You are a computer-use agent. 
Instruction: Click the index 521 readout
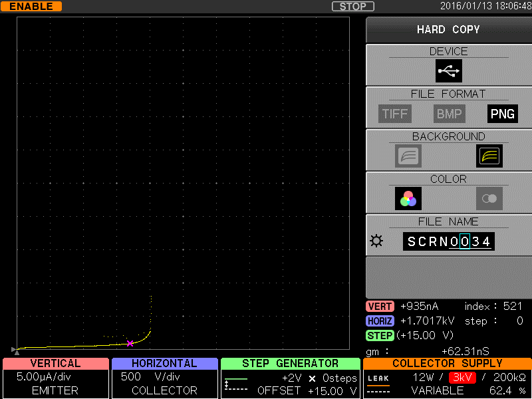coord(493,307)
